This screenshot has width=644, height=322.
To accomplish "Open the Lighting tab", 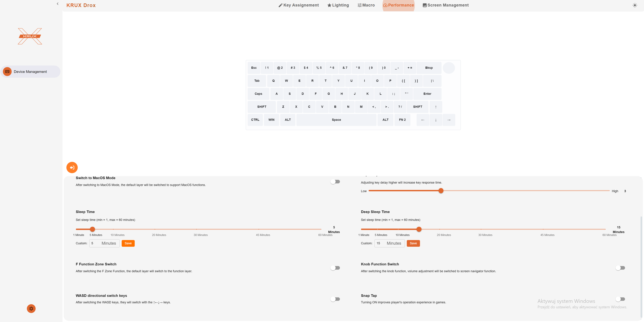I will (x=338, y=5).
